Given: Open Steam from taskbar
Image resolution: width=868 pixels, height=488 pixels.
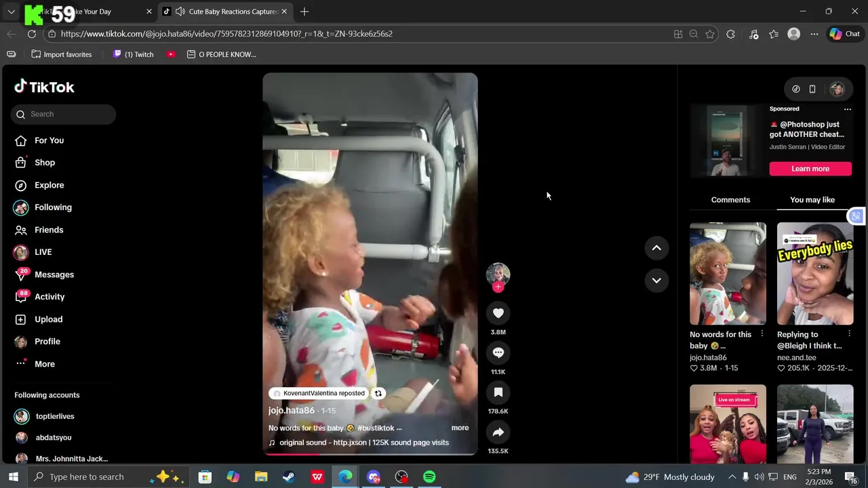Looking at the screenshot, I should [289, 477].
